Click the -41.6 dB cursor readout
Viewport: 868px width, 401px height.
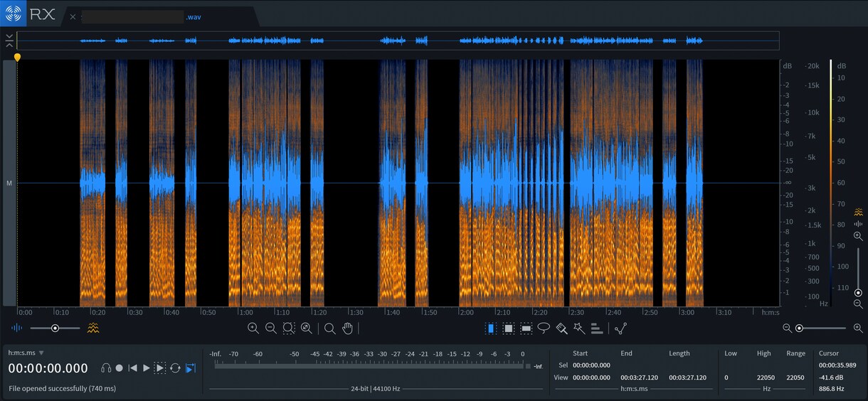[831, 378]
